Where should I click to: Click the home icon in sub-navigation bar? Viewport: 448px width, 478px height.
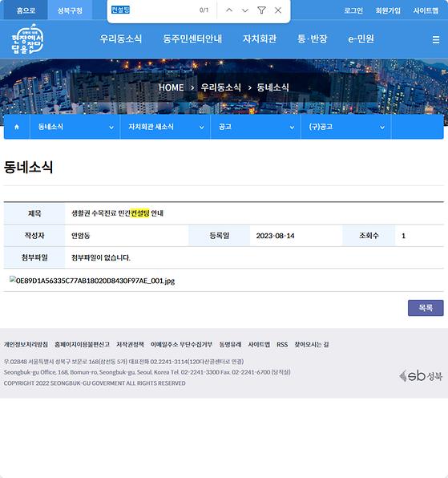[x=17, y=127]
